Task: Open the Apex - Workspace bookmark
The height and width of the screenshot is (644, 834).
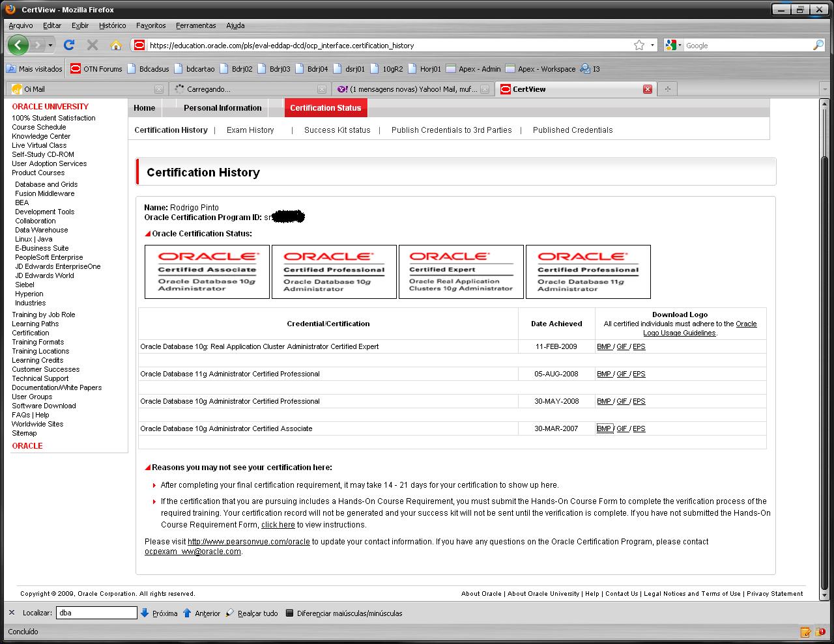Action: tap(541, 68)
